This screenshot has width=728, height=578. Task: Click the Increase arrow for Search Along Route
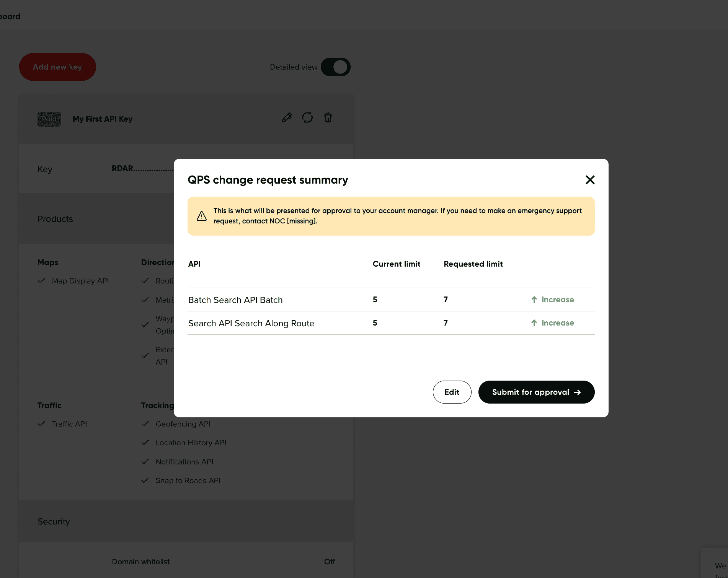(x=534, y=323)
